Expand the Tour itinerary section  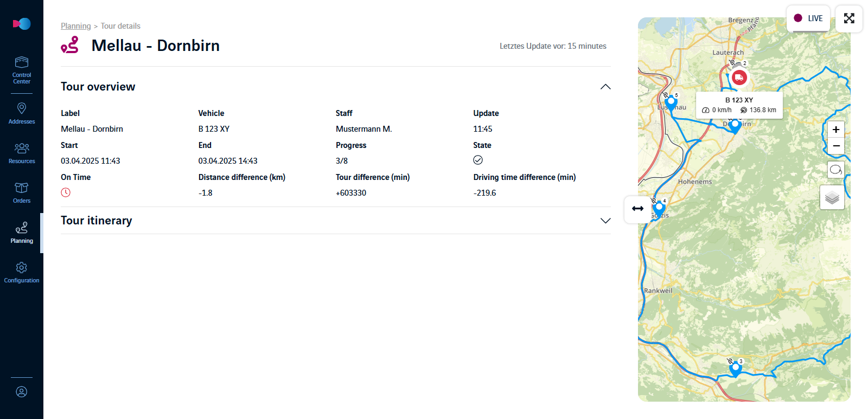coord(605,221)
